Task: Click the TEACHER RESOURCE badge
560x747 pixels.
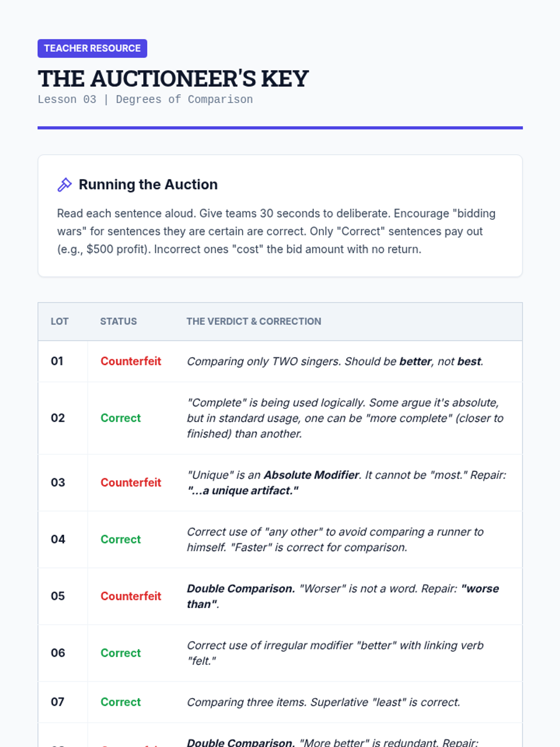Action: 92,49
